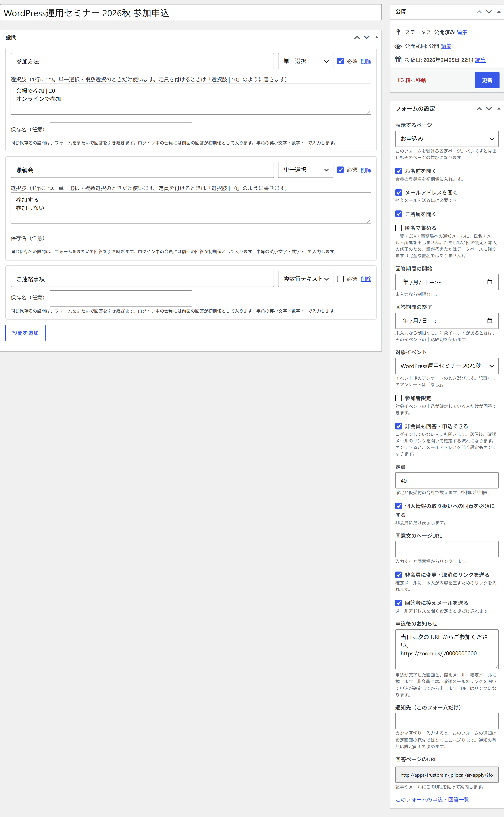Screen dimensions: 504x817
Task: Toggle 回答者に控えメールを送る checkbox
Action: (x=398, y=603)
